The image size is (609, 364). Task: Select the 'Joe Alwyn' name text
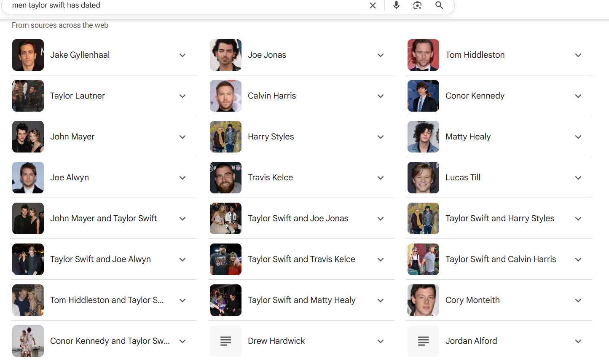pyautogui.click(x=70, y=177)
